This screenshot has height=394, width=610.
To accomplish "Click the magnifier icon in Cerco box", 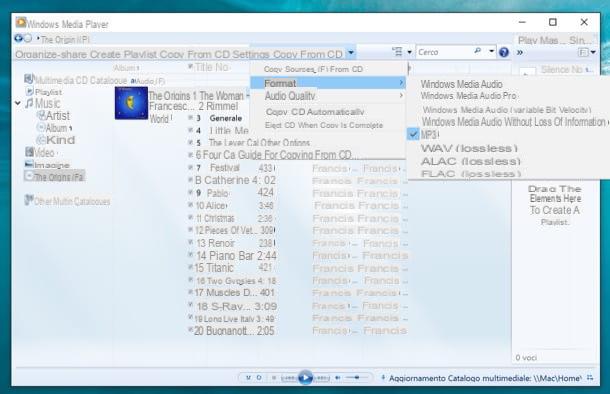I will [477, 51].
